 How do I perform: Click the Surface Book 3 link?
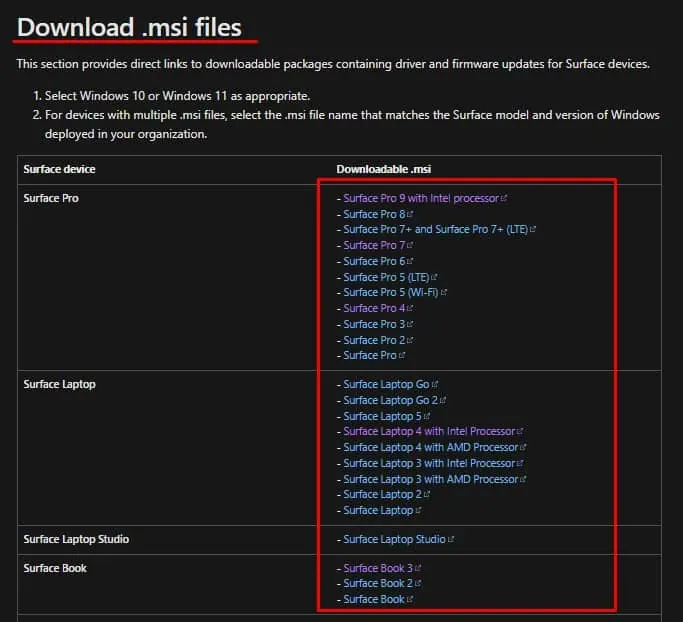coord(378,568)
